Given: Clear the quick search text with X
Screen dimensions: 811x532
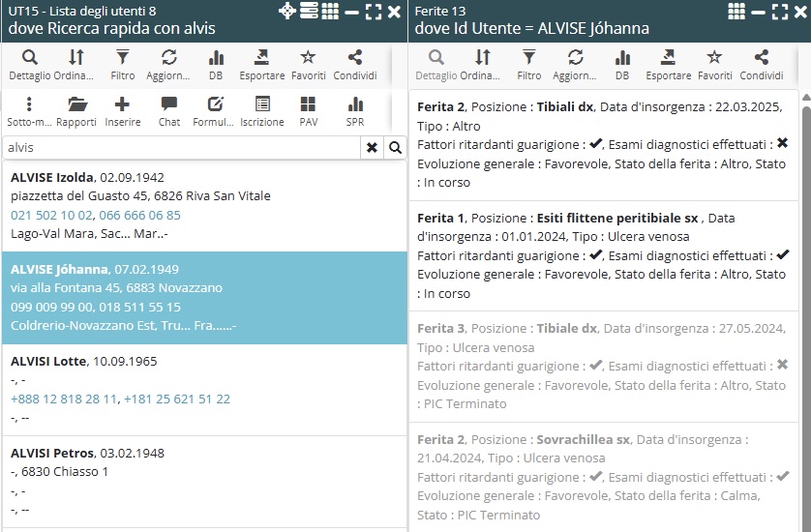Looking at the screenshot, I should [371, 148].
